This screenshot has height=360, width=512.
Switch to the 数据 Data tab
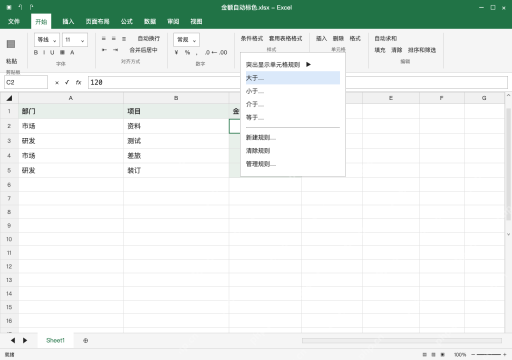click(150, 21)
